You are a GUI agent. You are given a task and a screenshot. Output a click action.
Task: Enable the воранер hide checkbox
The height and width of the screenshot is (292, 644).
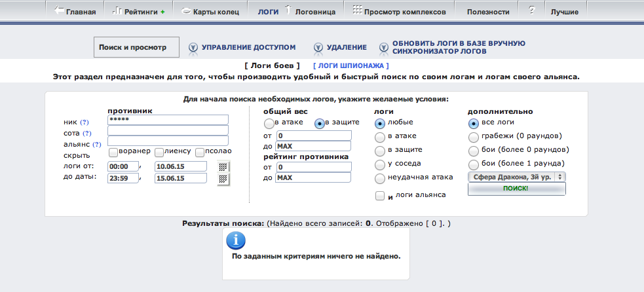coord(113,152)
